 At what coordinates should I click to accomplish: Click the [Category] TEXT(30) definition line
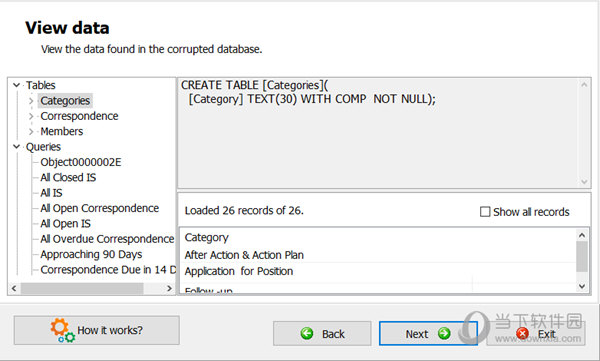click(312, 99)
